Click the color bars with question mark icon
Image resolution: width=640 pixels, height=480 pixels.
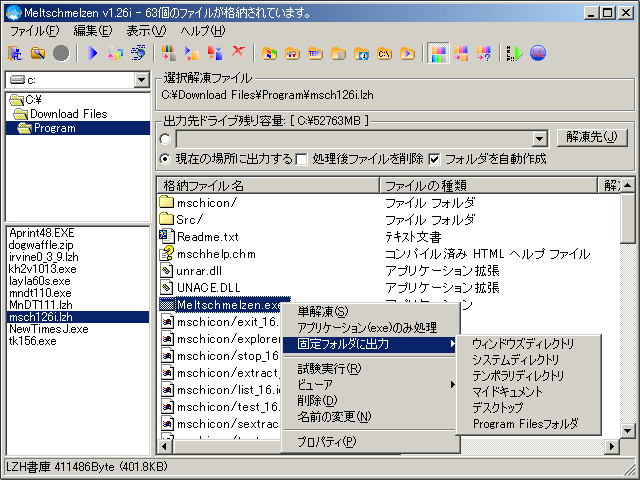pos(484,53)
